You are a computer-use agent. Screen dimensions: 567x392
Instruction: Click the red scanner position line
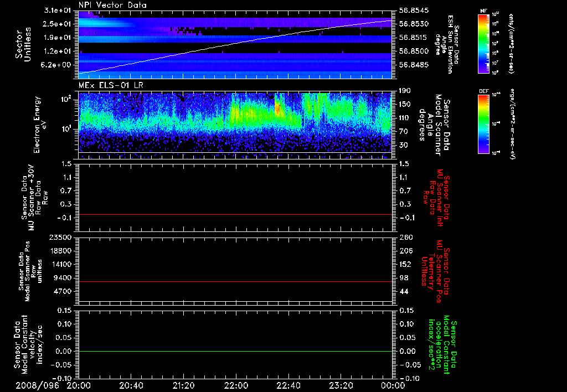pyautogui.click(x=235, y=282)
